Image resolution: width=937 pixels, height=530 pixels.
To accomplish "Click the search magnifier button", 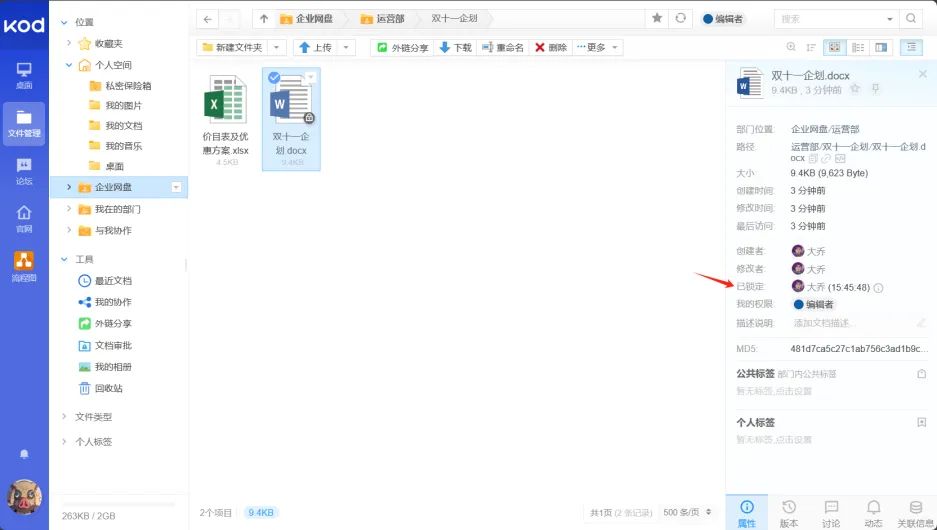I will click(x=911, y=19).
